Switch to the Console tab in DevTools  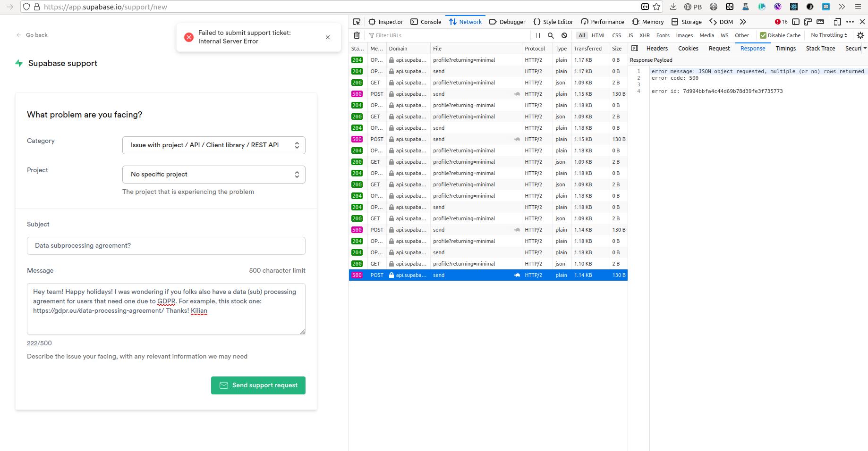pyautogui.click(x=425, y=22)
